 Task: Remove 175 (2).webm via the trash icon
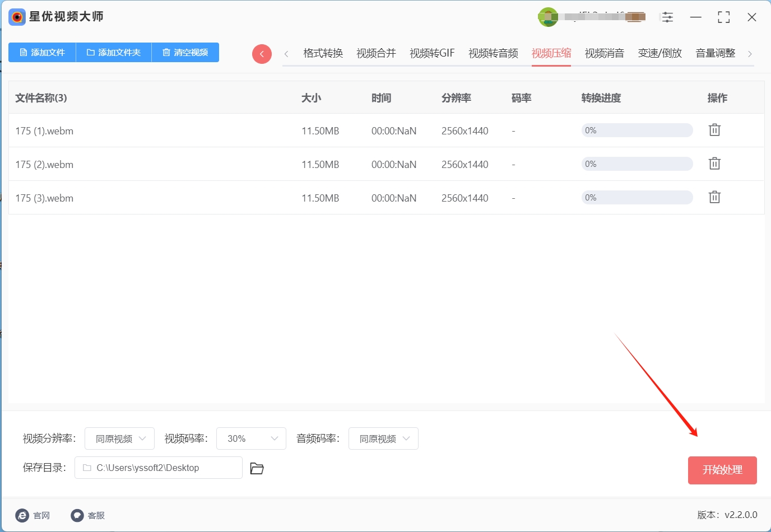714,163
